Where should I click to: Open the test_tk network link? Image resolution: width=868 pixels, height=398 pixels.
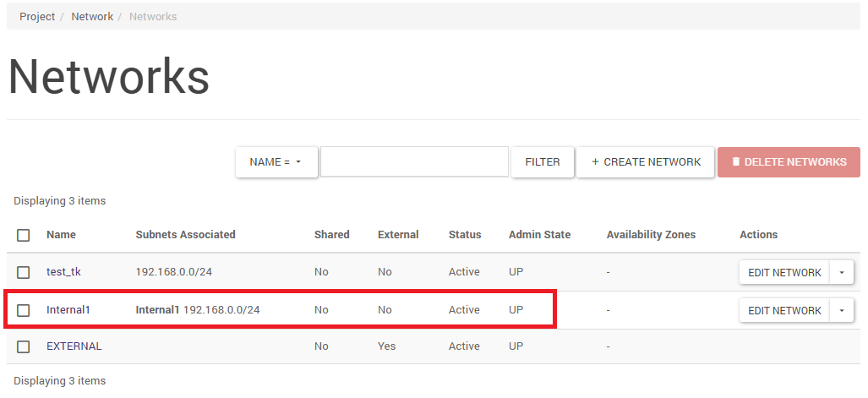click(63, 272)
